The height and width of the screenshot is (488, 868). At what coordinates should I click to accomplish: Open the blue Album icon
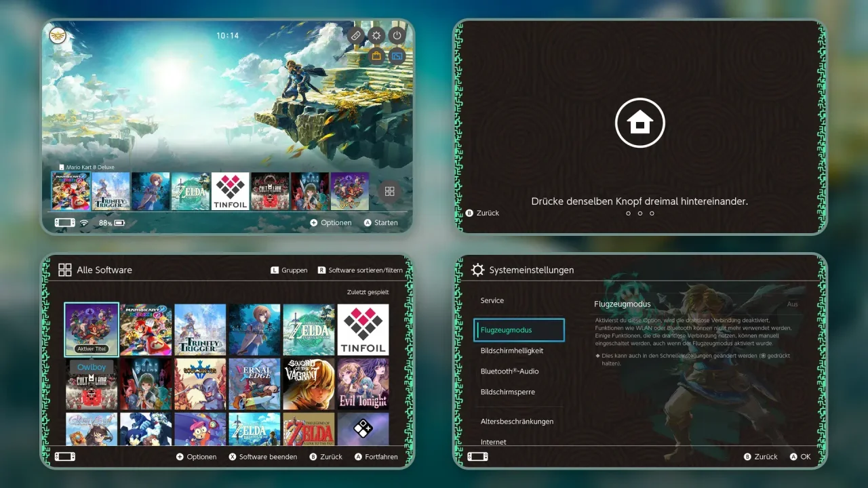(397, 56)
